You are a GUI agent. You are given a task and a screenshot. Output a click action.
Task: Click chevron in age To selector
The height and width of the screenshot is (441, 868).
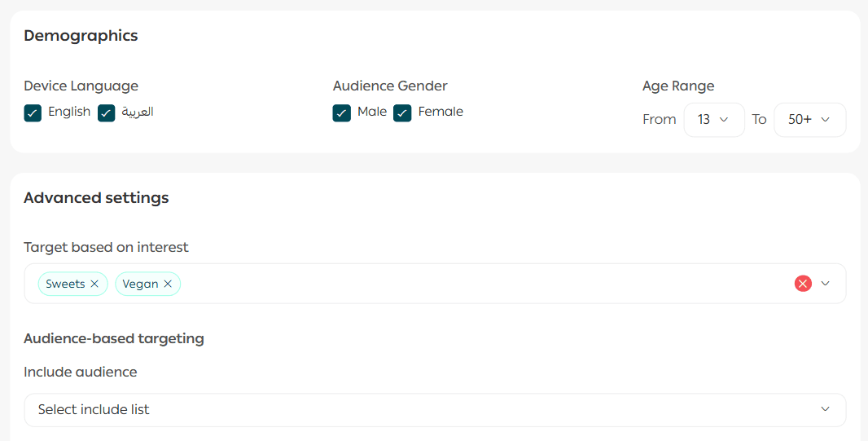click(x=826, y=120)
